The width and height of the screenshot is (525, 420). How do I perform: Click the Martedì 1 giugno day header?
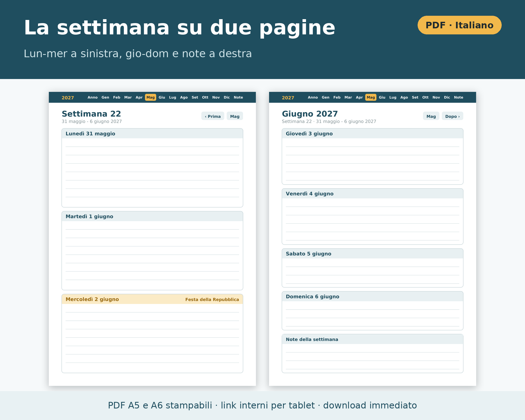(x=152, y=217)
